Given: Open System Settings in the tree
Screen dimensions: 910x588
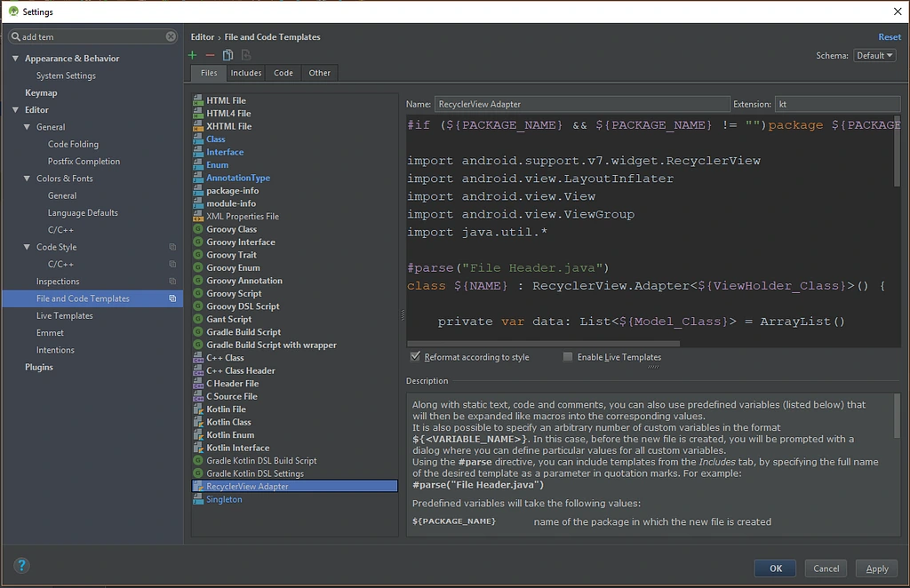Looking at the screenshot, I should click(66, 76).
